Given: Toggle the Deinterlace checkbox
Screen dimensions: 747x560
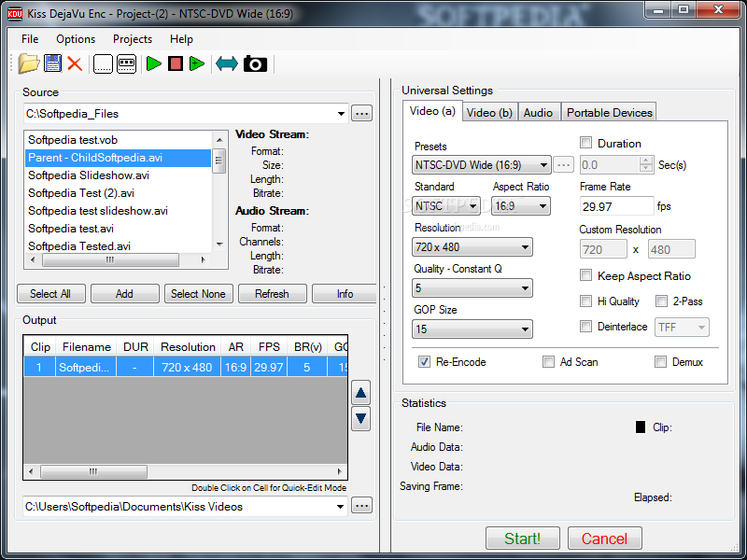Looking at the screenshot, I should point(586,326).
